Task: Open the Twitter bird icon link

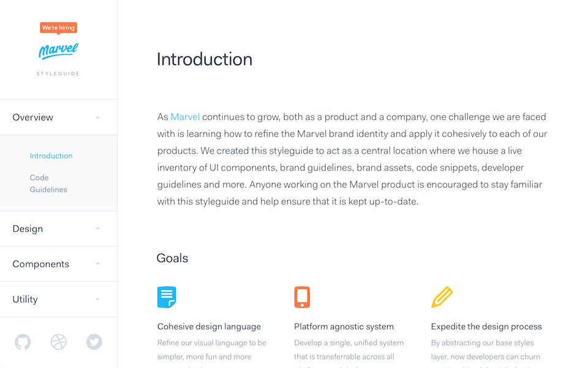Action: coord(94,342)
